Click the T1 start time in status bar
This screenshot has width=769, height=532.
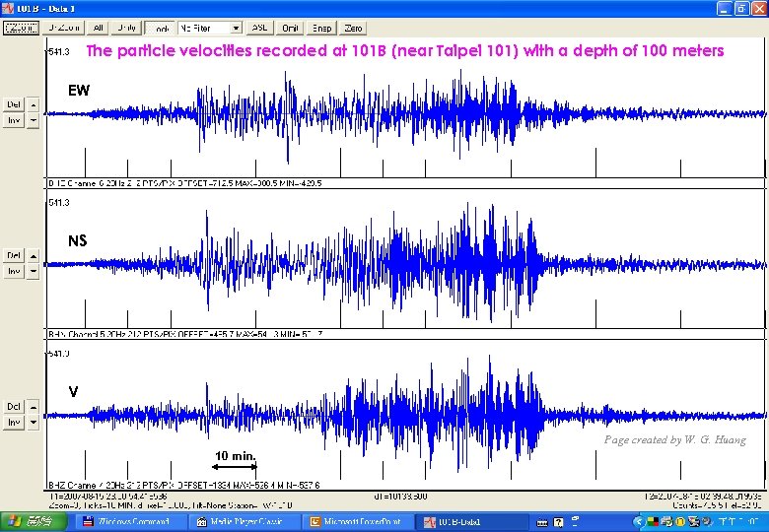pos(107,497)
